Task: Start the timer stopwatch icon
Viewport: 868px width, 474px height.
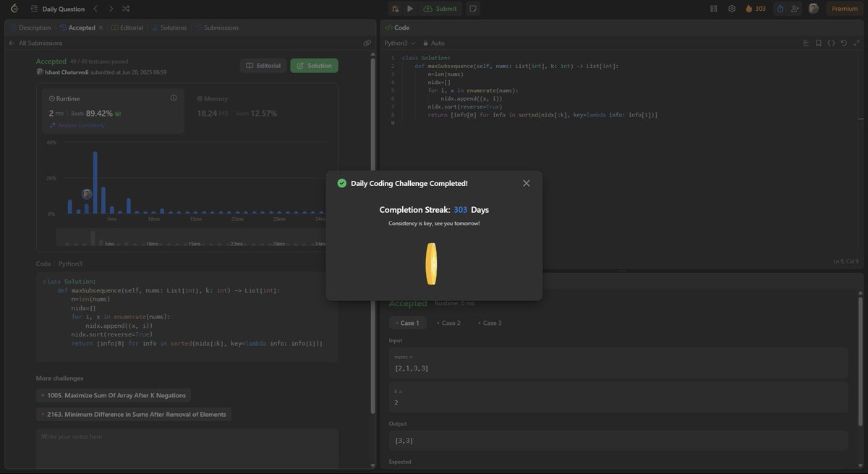Action: pos(780,9)
